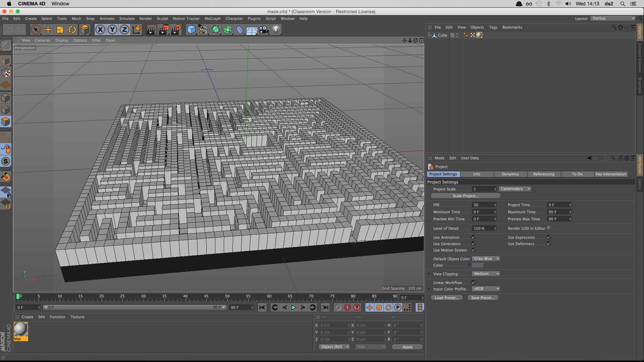Uncheck Use Animation checkbox
Viewport: 644px width, 362px height.
474,237
